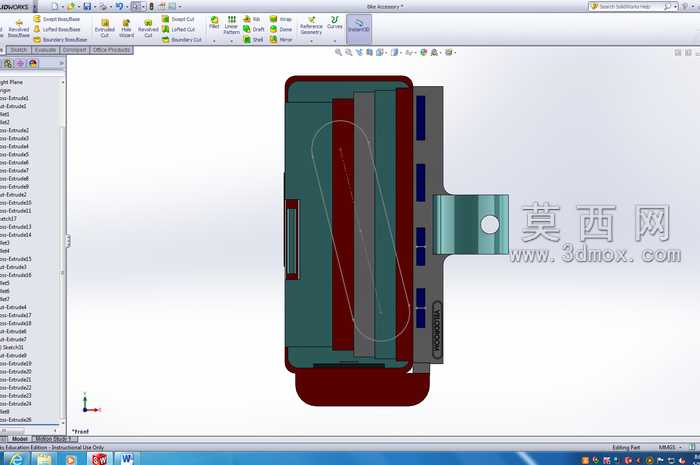Image resolution: width=700 pixels, height=465 pixels.
Task: Select the Rib feature tool
Action: click(251, 19)
